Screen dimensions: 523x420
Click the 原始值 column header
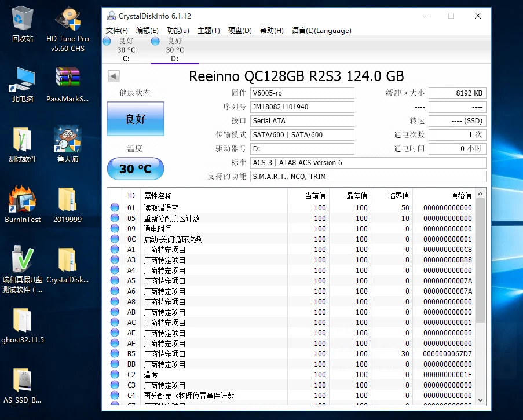(x=444, y=196)
